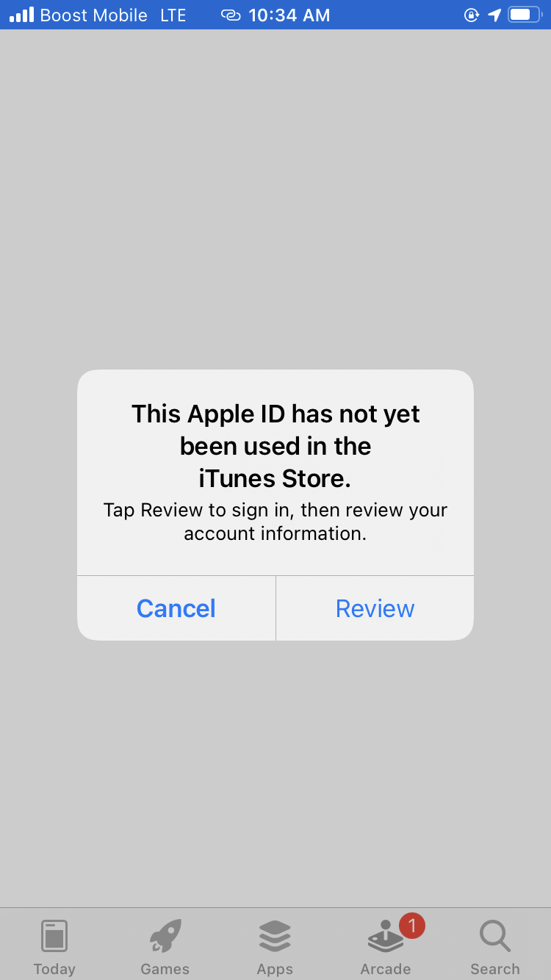Tap the rotation lock status icon

coord(472,15)
